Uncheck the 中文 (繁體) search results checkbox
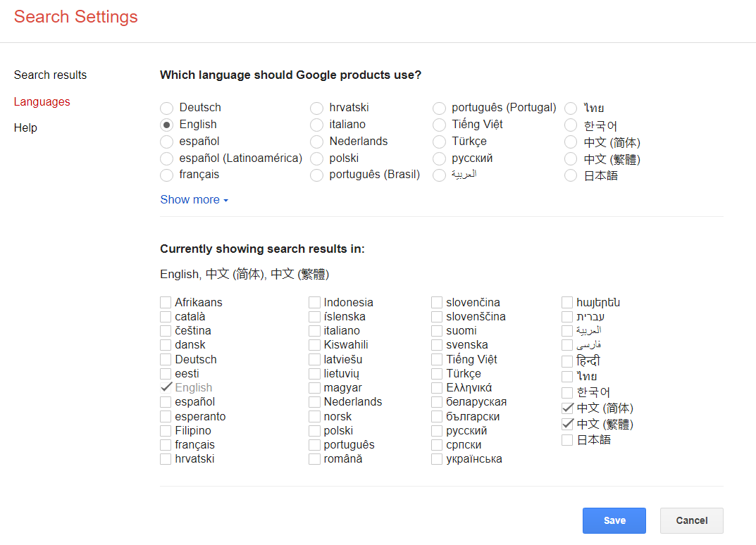 [x=567, y=424]
